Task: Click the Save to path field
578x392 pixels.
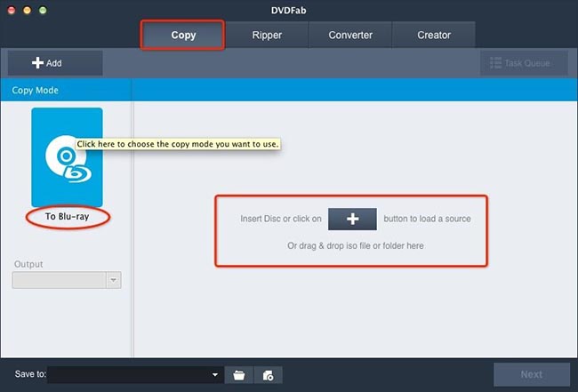Action: click(x=135, y=375)
